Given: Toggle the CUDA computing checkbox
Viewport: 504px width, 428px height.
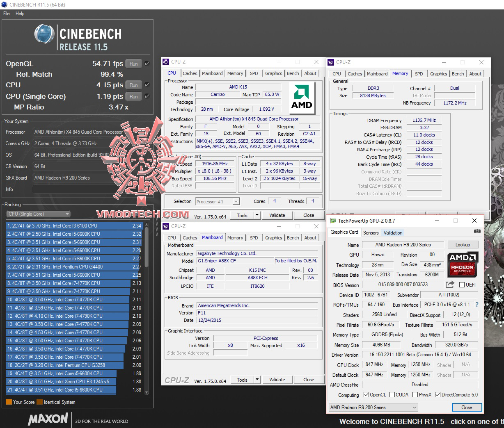Looking at the screenshot, I should point(392,395).
